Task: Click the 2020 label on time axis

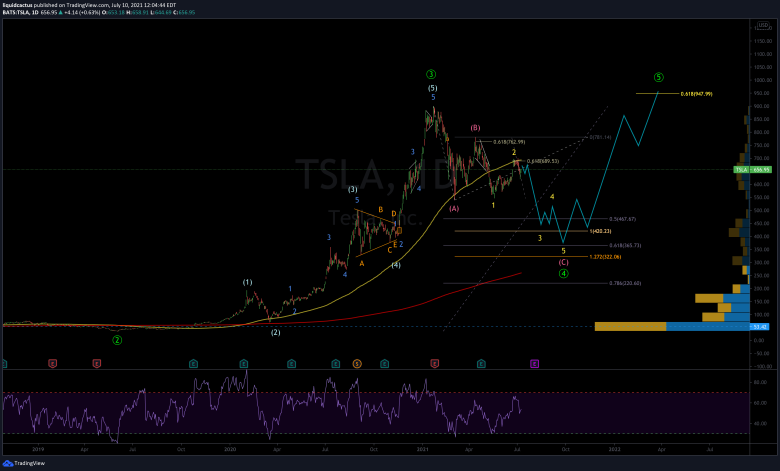Action: (x=230, y=449)
